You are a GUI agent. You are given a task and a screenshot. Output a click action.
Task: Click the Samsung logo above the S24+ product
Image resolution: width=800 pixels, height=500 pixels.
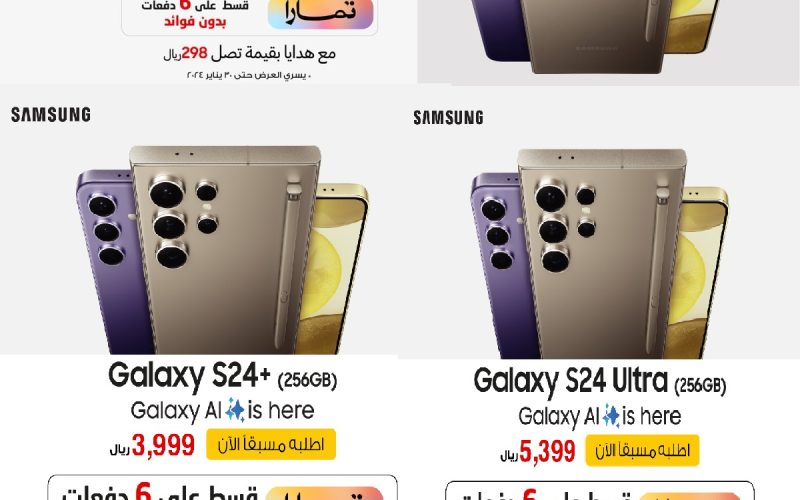pyautogui.click(x=51, y=114)
